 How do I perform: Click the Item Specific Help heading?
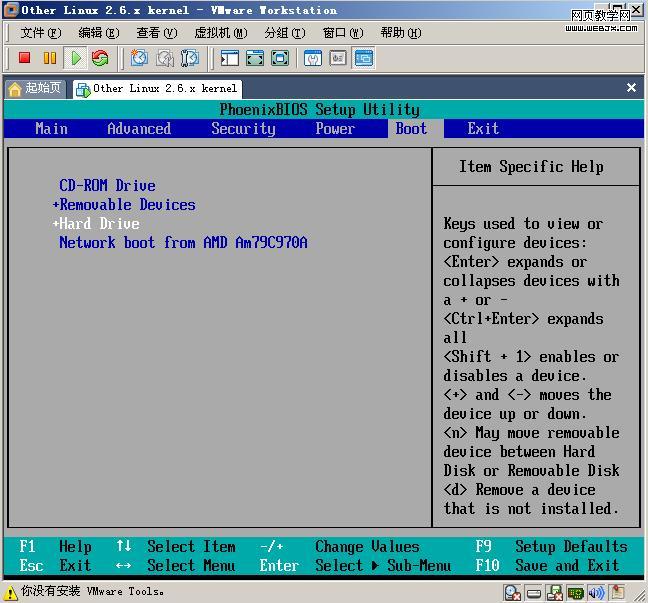click(x=531, y=167)
